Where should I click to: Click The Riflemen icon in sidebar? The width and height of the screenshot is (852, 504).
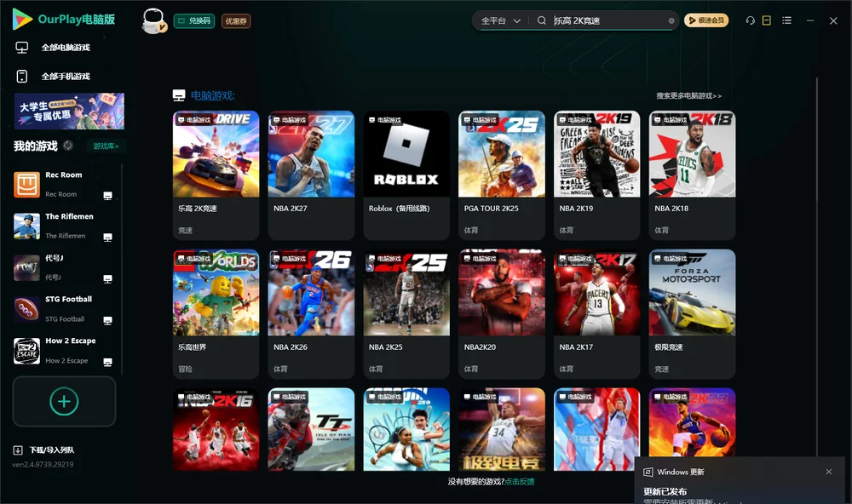click(26, 226)
